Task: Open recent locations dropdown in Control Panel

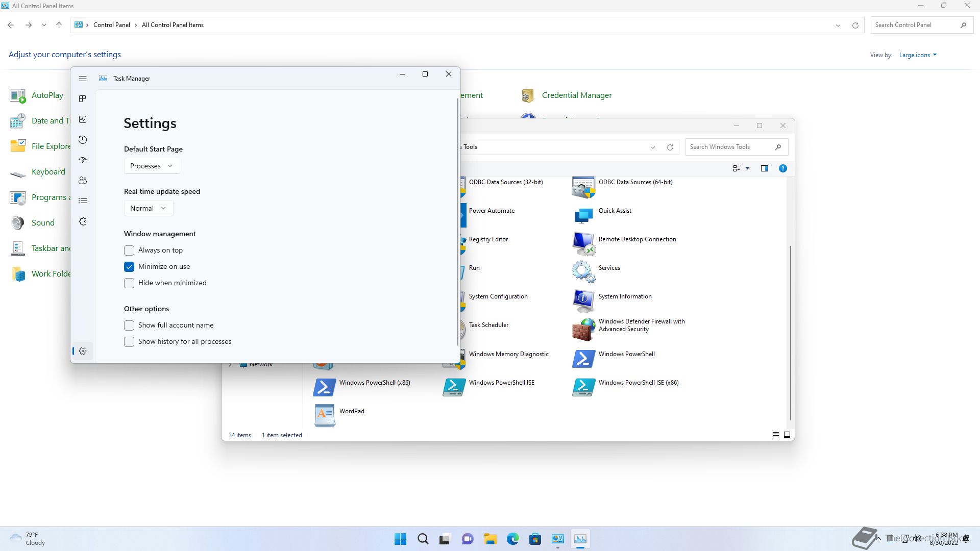Action: click(x=44, y=25)
